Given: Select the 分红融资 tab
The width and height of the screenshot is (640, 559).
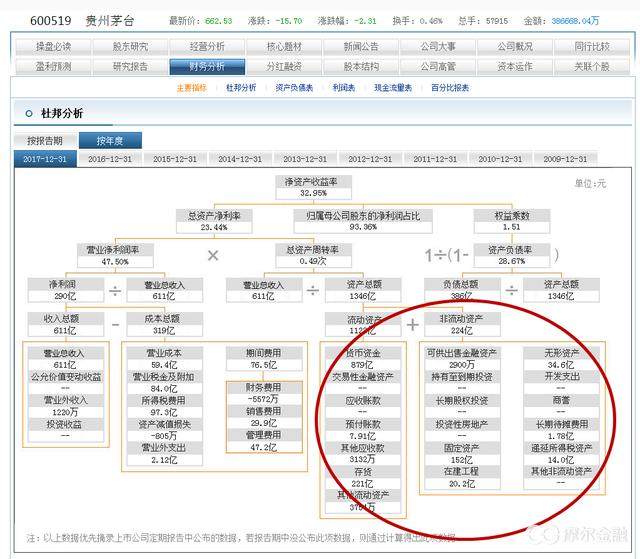Looking at the screenshot, I should click(283, 66).
